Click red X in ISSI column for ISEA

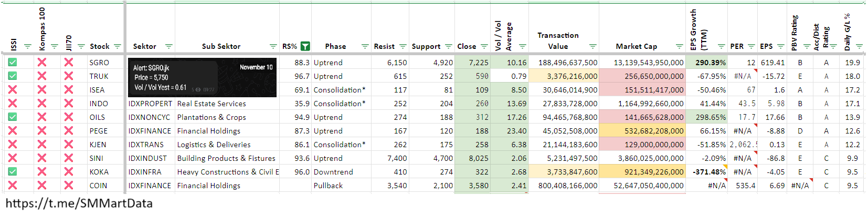tap(13, 90)
